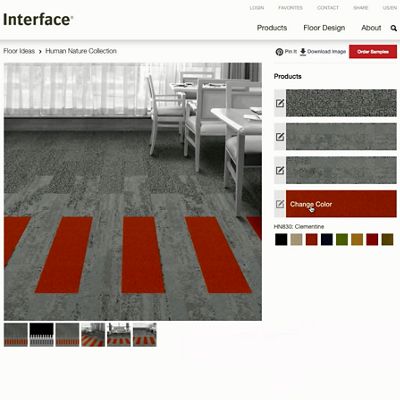The height and width of the screenshot is (400, 400).
Task: Click the Order Samples button
Action: 373,52
